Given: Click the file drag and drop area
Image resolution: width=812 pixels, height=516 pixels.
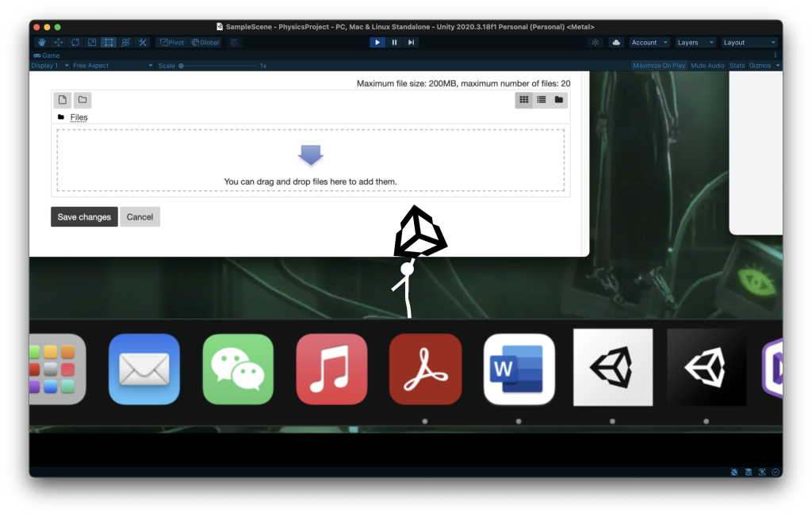Looking at the screenshot, I should pos(311,160).
